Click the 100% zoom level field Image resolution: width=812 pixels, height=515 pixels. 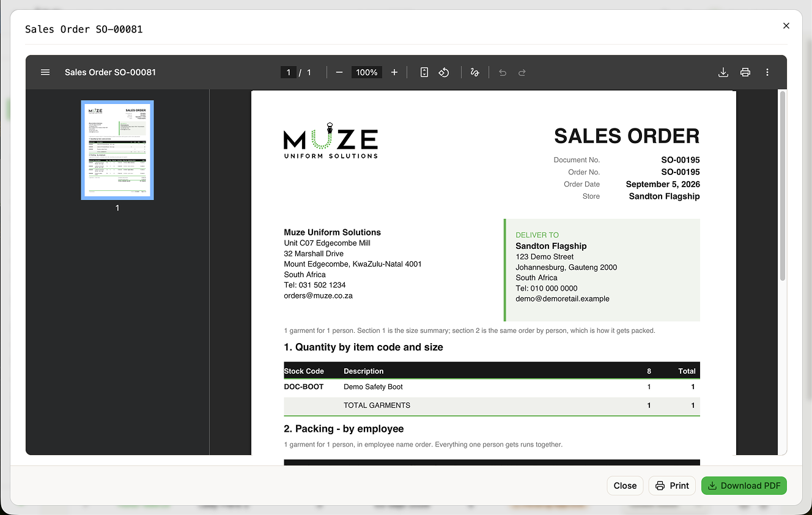367,72
